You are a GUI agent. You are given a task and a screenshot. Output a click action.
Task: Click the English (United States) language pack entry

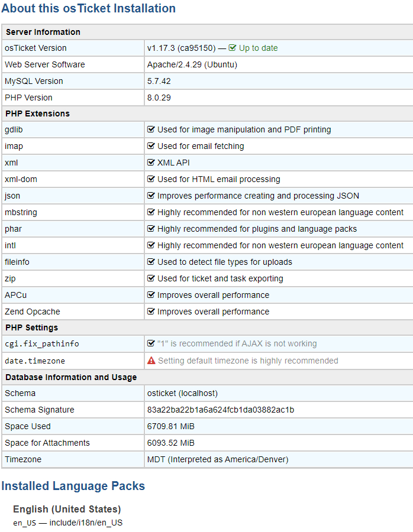[x=67, y=509]
